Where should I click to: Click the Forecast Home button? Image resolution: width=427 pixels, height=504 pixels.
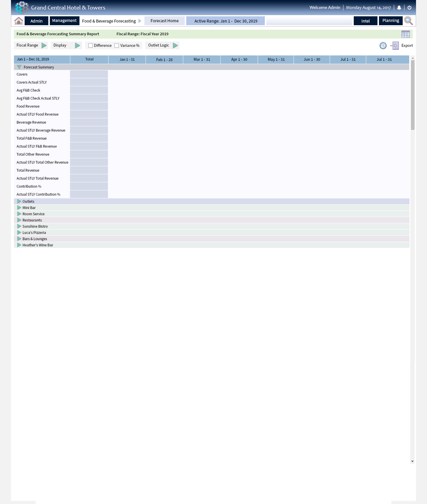[x=165, y=21]
